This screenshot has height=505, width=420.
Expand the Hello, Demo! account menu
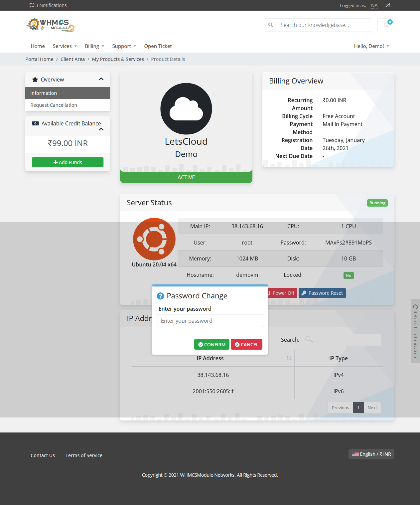371,46
